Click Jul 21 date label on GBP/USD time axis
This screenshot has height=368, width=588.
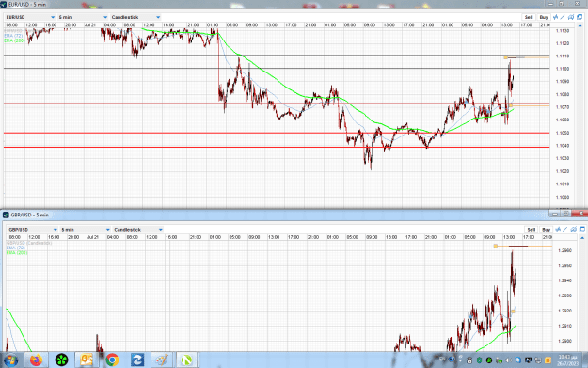tap(92, 237)
